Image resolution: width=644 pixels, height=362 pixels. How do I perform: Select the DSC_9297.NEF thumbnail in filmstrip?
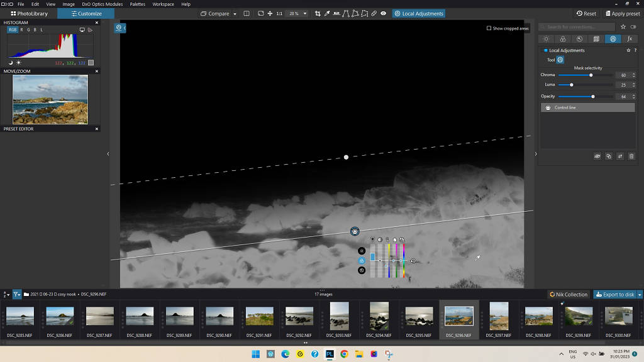(x=499, y=315)
